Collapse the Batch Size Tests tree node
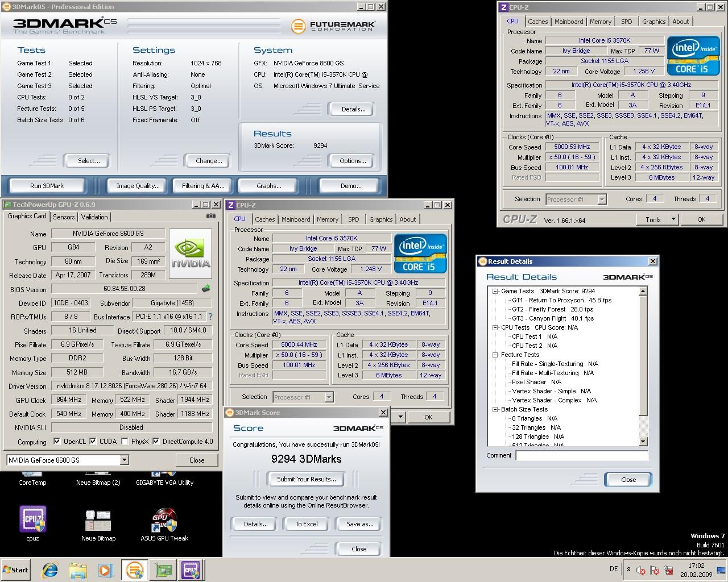The height and width of the screenshot is (582, 728). pos(495,409)
